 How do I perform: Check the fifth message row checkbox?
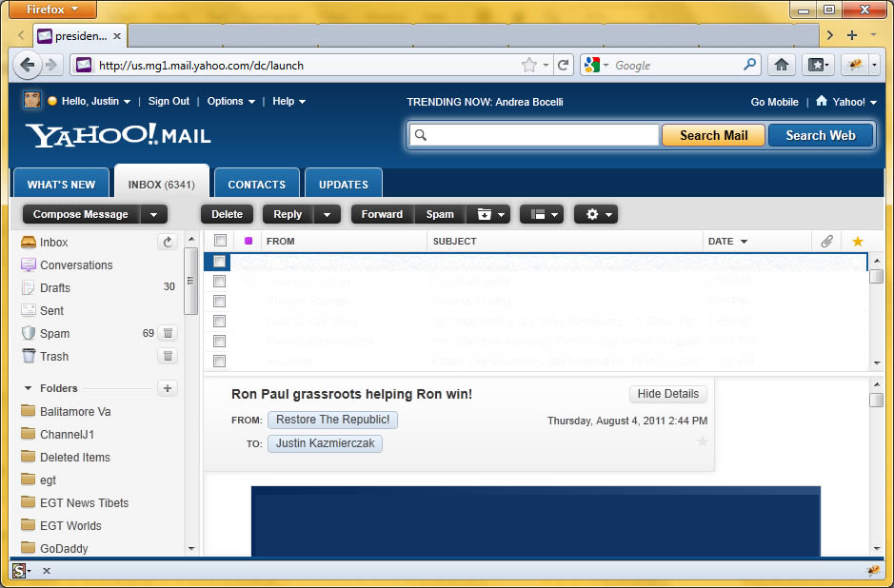[219, 342]
